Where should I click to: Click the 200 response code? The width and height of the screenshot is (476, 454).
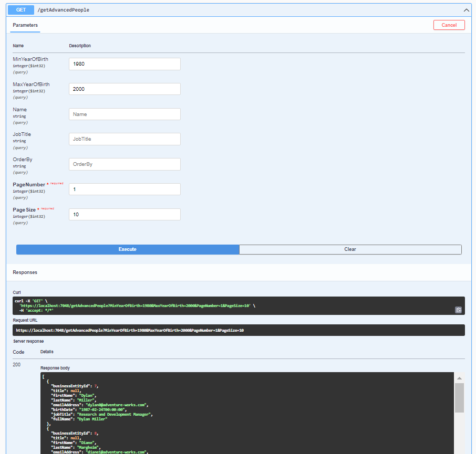pos(17,365)
